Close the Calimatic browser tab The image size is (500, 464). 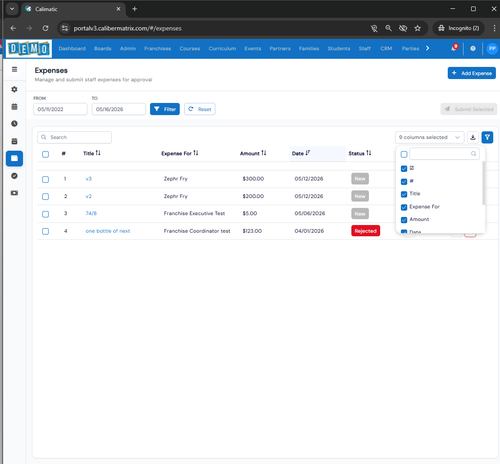click(x=118, y=9)
